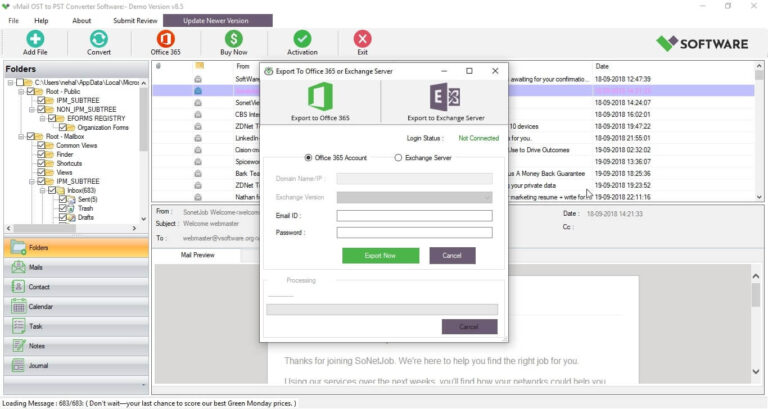Collapse the Inbox(683) tree node
This screenshot has height=409, width=768.
tap(46, 190)
